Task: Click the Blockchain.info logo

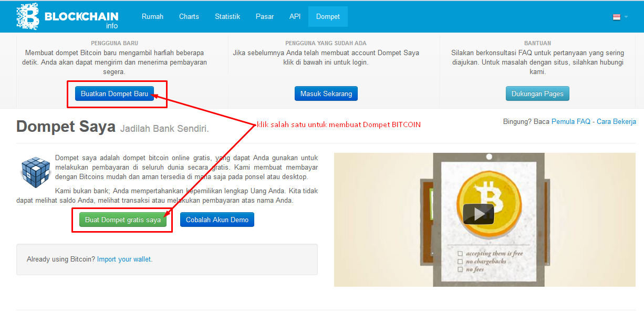Action: tap(67, 16)
